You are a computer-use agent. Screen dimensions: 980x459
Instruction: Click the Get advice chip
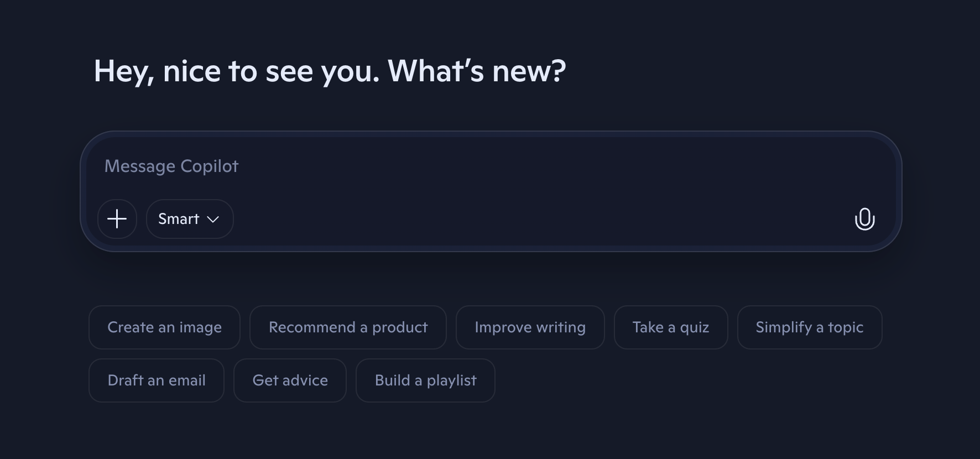point(290,380)
